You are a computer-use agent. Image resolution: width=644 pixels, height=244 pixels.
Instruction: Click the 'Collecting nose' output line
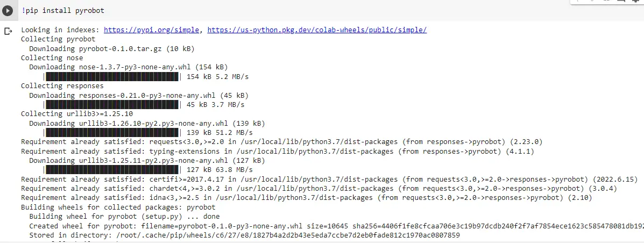click(x=52, y=58)
